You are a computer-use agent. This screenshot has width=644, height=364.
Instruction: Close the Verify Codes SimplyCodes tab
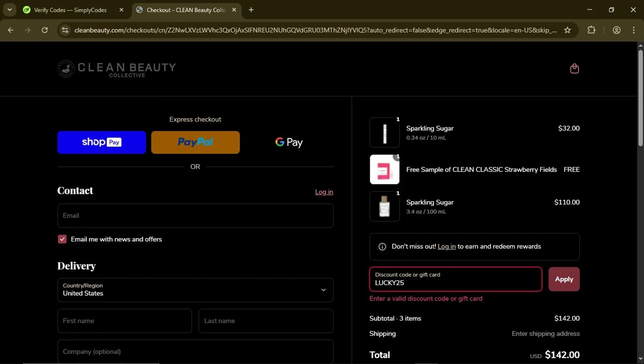coord(122,10)
